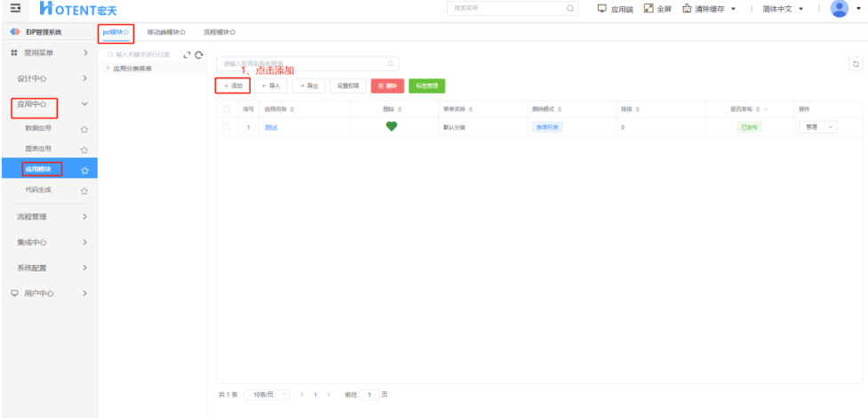Viewport: 868px width, 418px height.
Task: Click the 导入 button
Action: (x=271, y=86)
